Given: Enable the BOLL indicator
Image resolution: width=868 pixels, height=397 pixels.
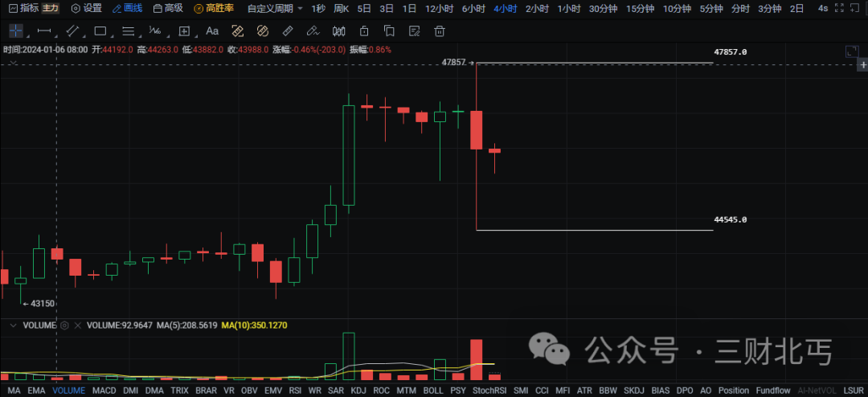Looking at the screenshot, I should (x=433, y=391).
